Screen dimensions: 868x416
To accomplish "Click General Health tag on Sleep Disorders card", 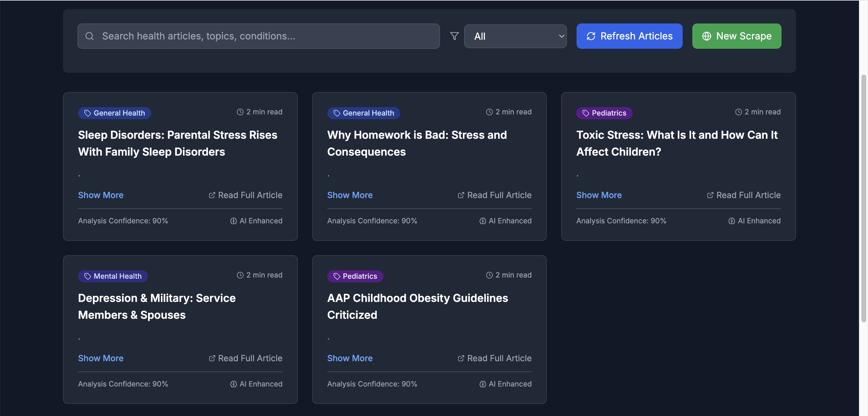I will point(115,113).
